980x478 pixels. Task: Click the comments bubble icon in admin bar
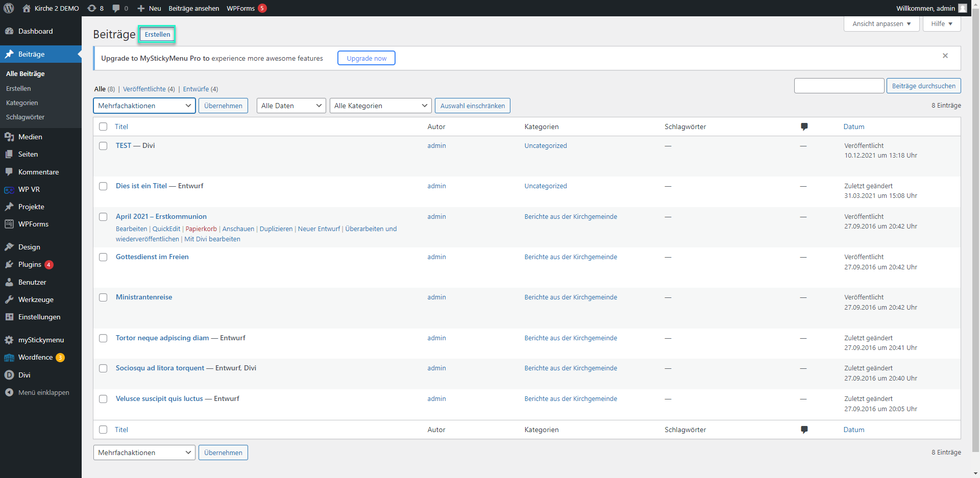pyautogui.click(x=116, y=8)
